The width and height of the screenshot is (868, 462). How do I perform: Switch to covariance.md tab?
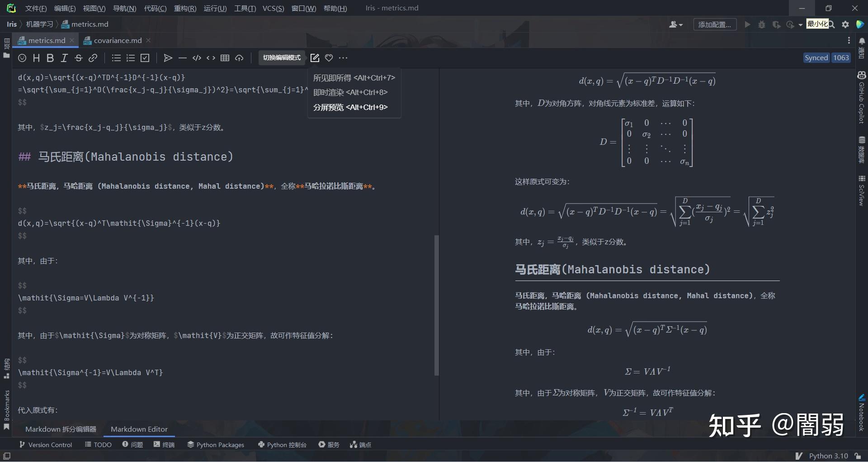click(x=117, y=40)
